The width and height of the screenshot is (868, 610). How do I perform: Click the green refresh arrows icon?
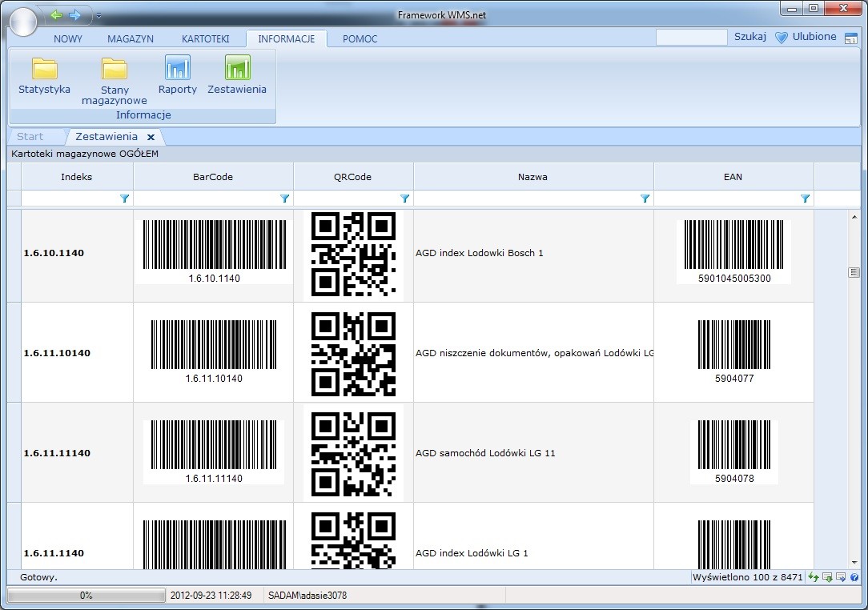click(x=814, y=577)
